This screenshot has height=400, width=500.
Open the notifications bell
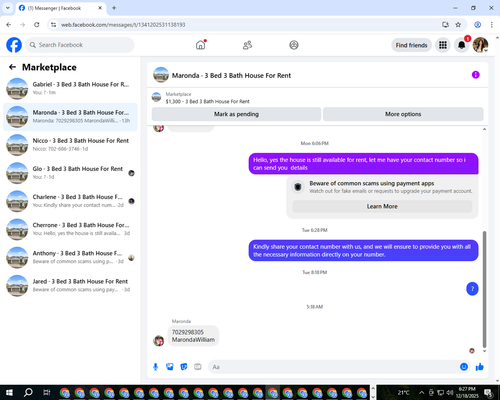coord(461,45)
